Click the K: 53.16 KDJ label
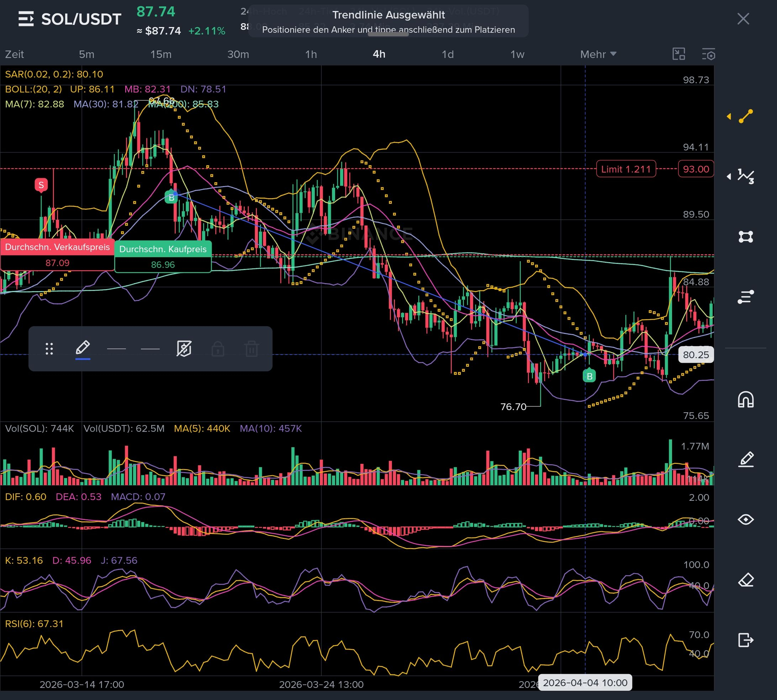Image resolution: width=777 pixels, height=700 pixels. coord(24,560)
